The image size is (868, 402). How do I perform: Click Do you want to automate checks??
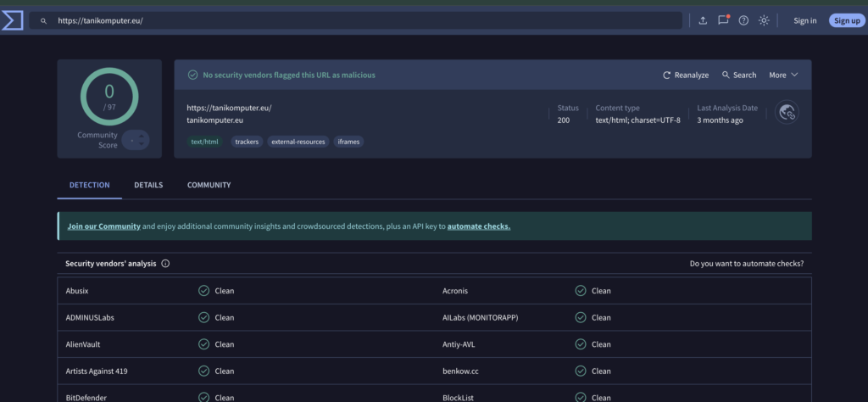pyautogui.click(x=747, y=264)
